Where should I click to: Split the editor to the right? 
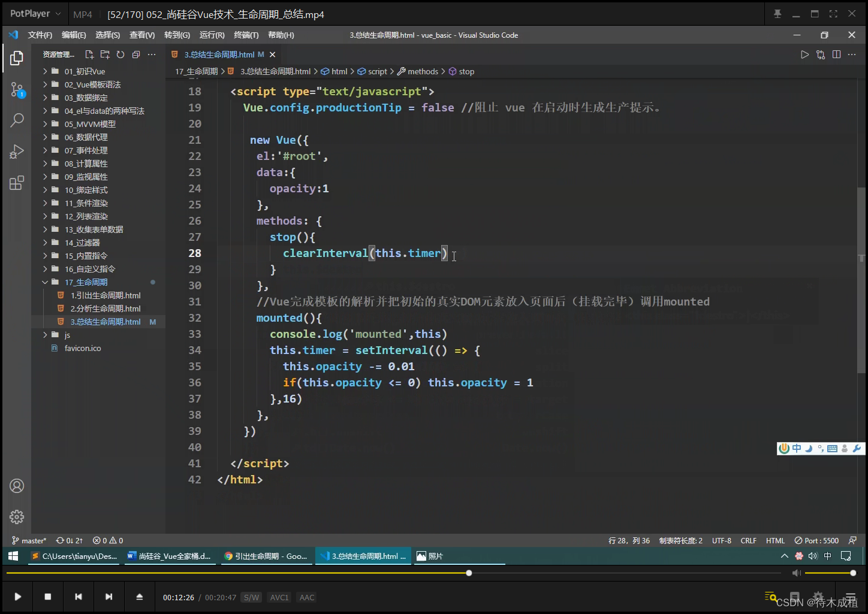[836, 55]
